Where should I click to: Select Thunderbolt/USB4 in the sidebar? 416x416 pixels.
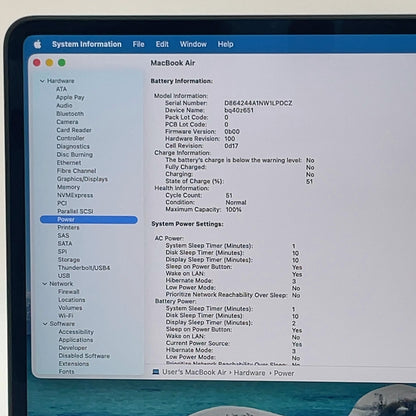pos(84,268)
